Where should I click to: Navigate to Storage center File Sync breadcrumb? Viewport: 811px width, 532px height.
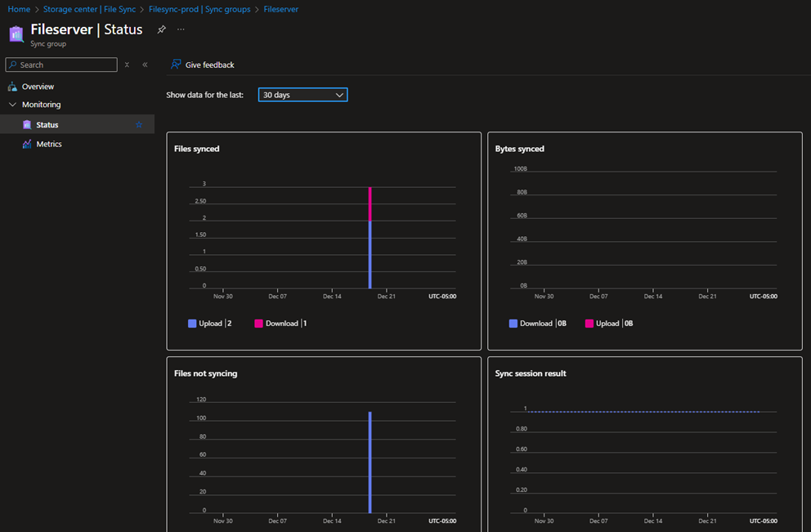pyautogui.click(x=89, y=9)
